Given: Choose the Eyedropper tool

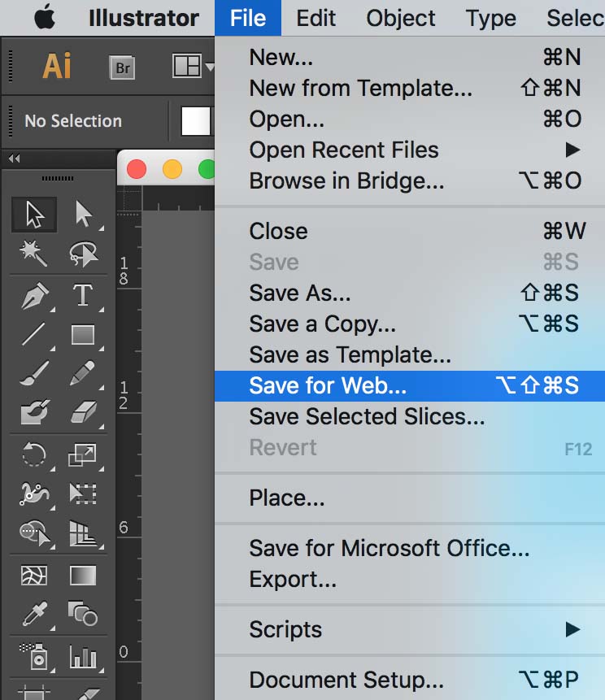Looking at the screenshot, I should click(x=34, y=613).
